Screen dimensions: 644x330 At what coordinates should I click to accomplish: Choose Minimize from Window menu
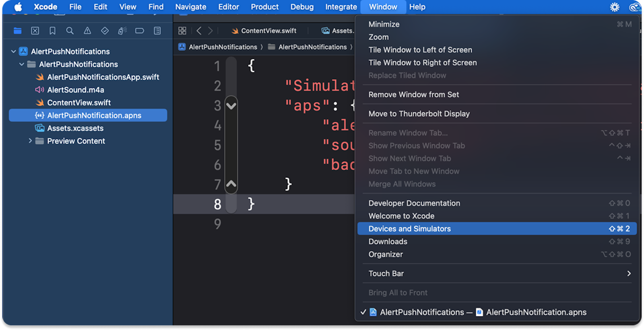[x=497, y=24]
